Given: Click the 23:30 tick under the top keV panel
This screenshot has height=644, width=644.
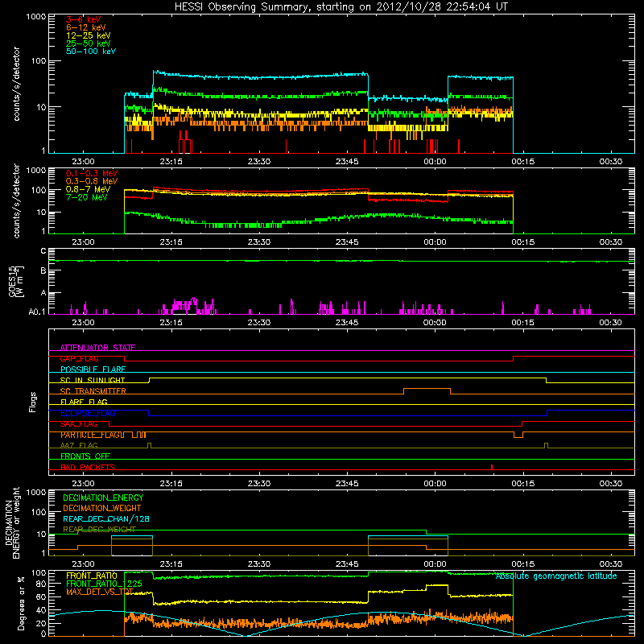Looking at the screenshot, I should (x=259, y=162).
